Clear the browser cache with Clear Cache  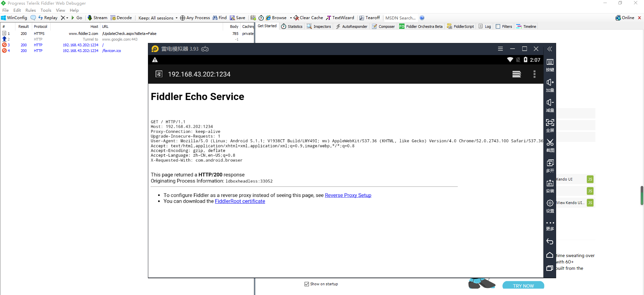pos(308,18)
